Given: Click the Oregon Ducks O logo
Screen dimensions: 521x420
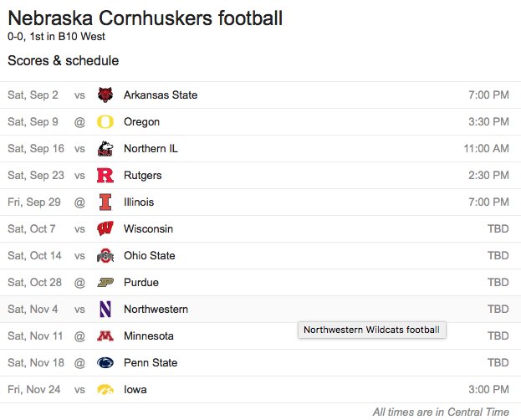Looking at the screenshot, I should tap(105, 121).
